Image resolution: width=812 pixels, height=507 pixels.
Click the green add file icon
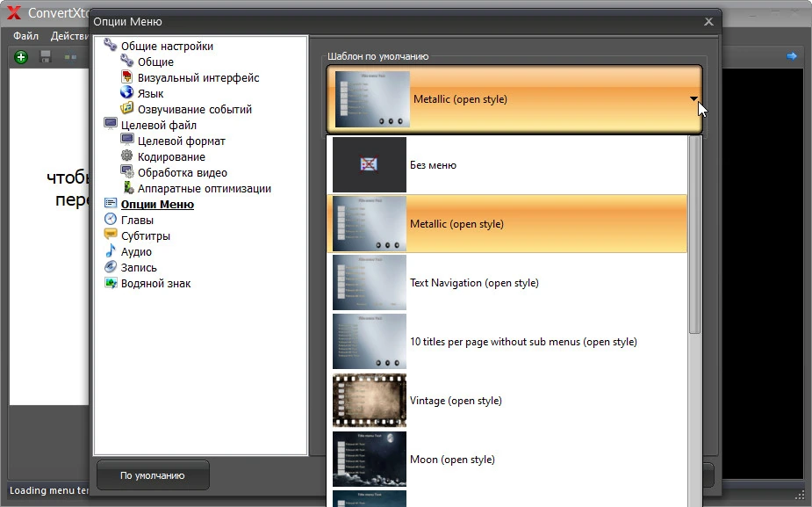click(21, 57)
